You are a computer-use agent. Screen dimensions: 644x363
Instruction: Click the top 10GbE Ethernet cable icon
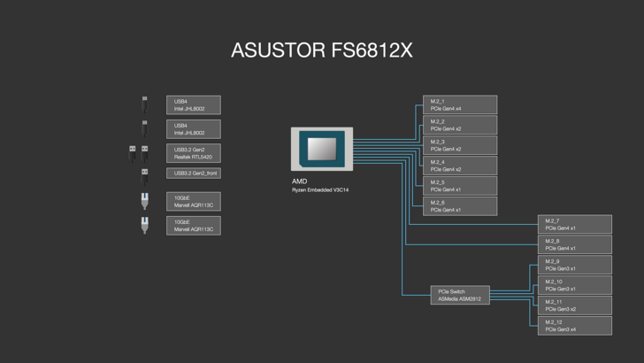144,202
